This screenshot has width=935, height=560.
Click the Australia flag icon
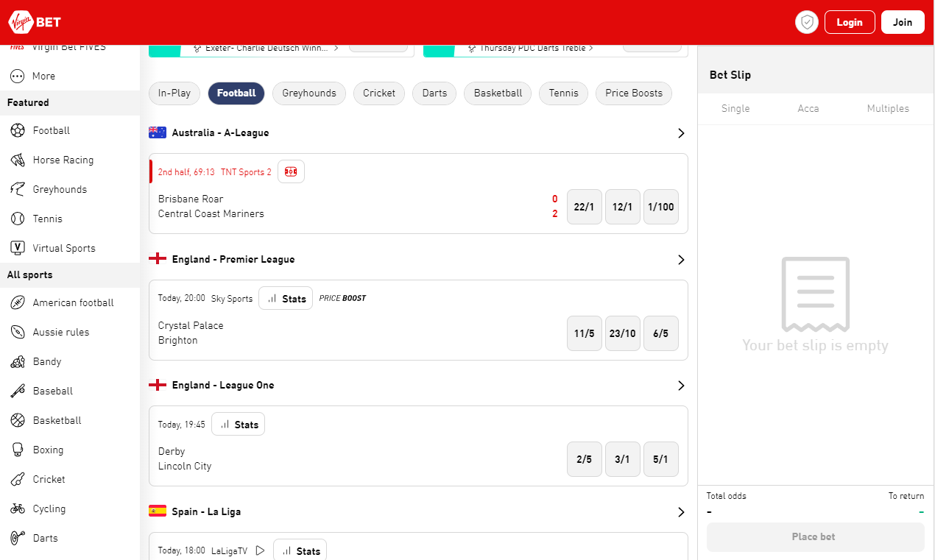pos(158,132)
